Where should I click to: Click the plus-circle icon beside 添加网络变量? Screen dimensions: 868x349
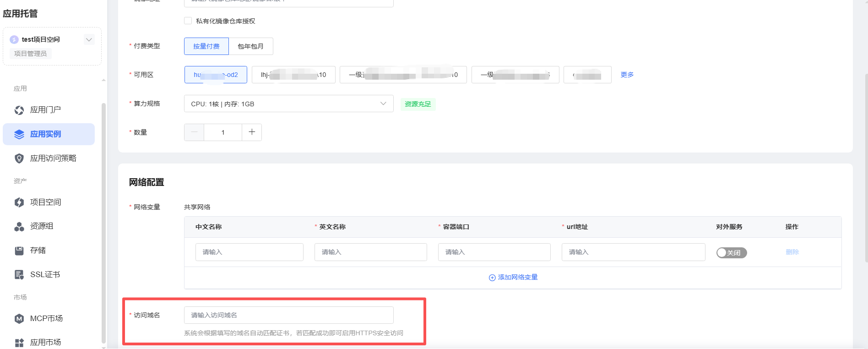(x=492, y=278)
